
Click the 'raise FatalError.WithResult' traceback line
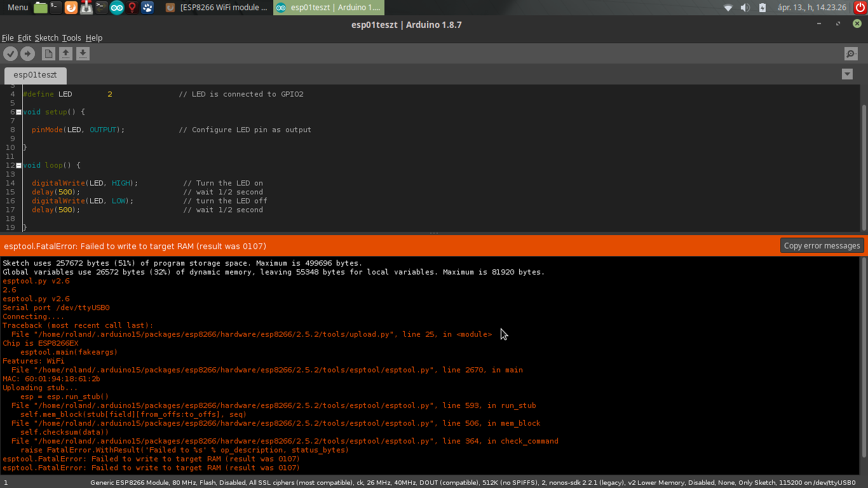[185, 450]
